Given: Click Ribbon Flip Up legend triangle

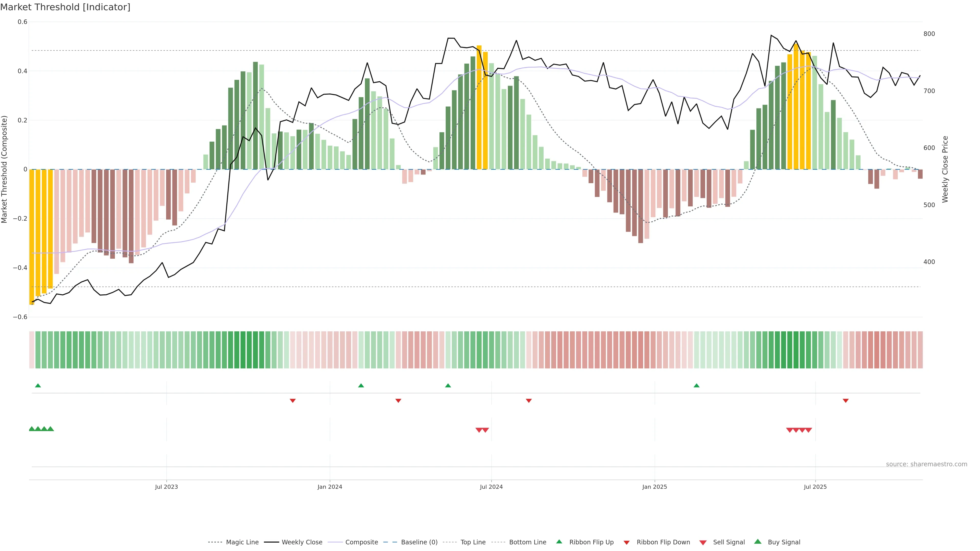Looking at the screenshot, I should [559, 542].
